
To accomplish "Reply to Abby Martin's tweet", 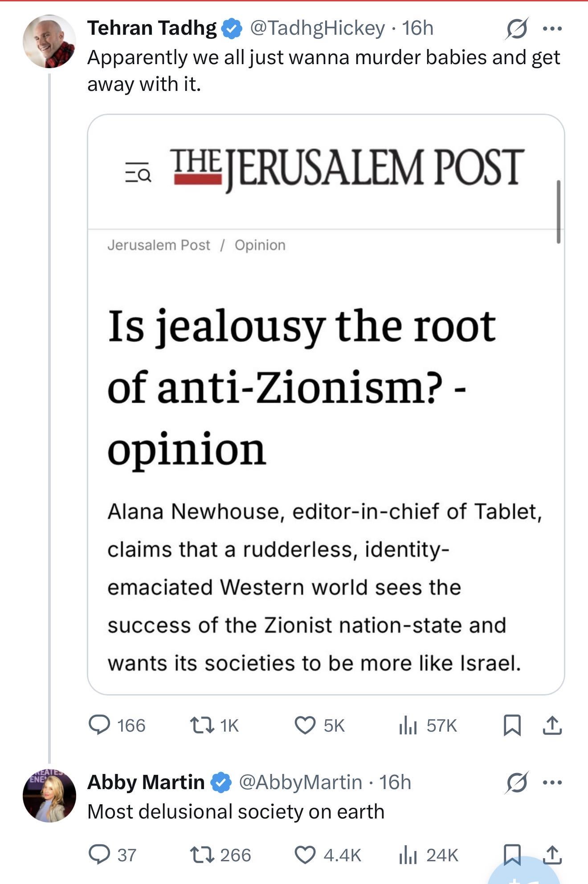I will coord(99,854).
